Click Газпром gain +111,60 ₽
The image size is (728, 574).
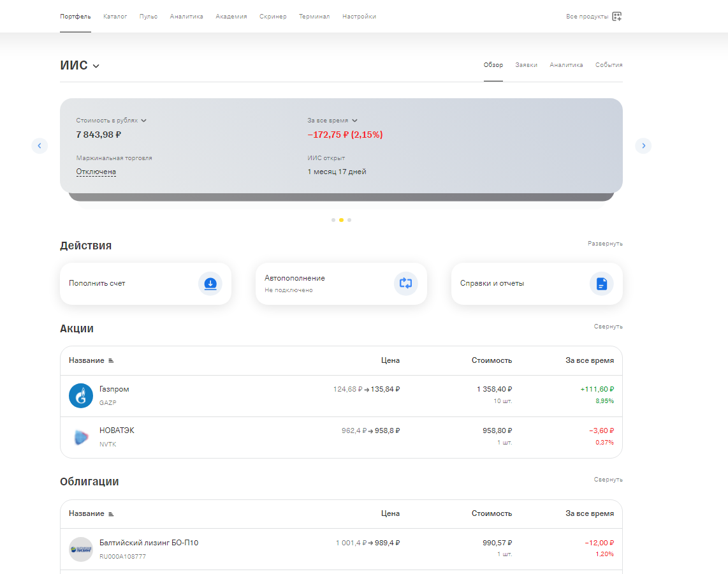[597, 389]
